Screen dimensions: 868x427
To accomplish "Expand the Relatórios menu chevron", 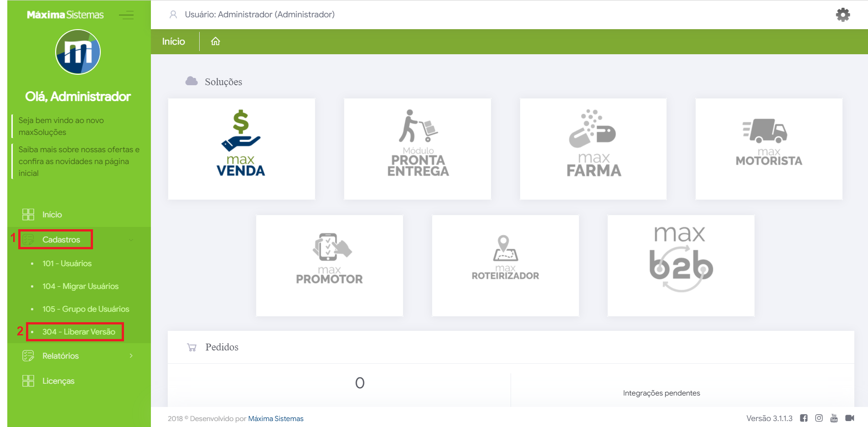I will pos(131,356).
